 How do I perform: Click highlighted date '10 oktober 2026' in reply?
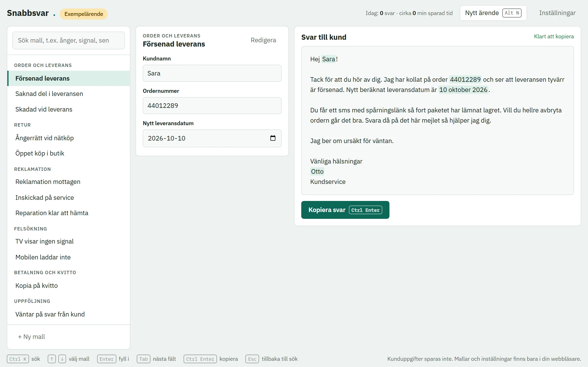[463, 90]
